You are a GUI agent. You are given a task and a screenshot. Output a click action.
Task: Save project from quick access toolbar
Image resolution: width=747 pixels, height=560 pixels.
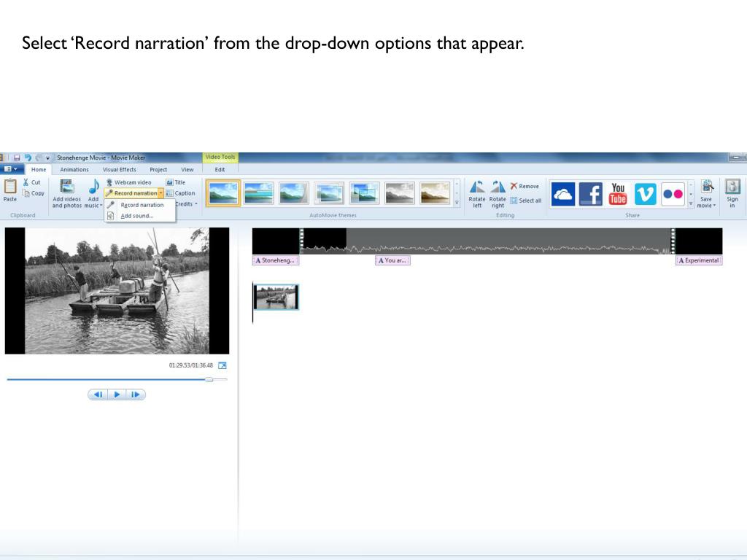17,157
